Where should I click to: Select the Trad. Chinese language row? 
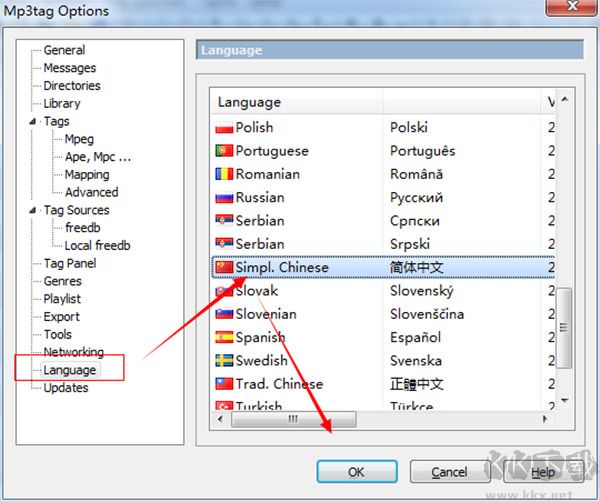pos(383,384)
